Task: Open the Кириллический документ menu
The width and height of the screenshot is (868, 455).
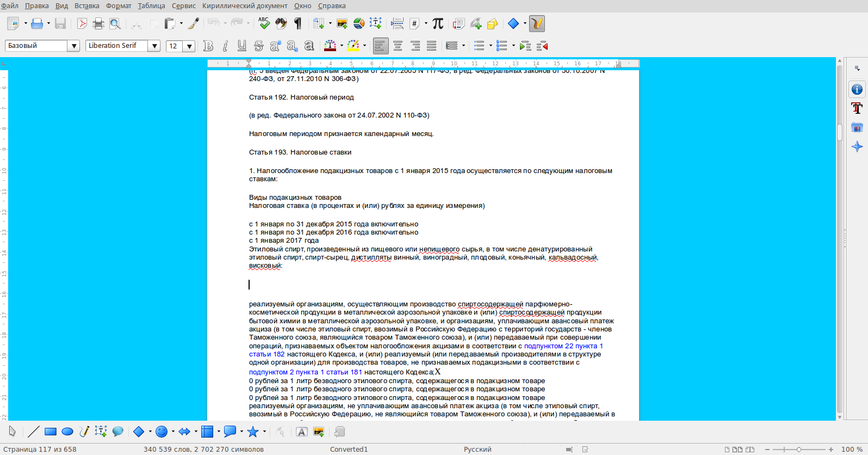Action: 245,6
